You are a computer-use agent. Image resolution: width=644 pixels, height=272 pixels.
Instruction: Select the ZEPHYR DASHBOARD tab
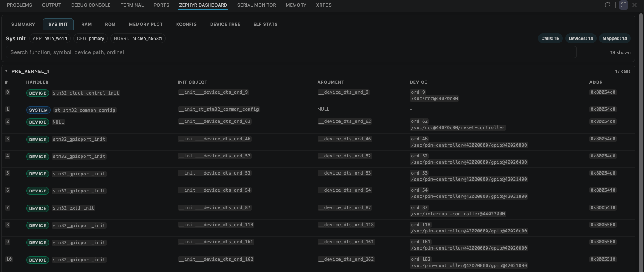click(203, 5)
